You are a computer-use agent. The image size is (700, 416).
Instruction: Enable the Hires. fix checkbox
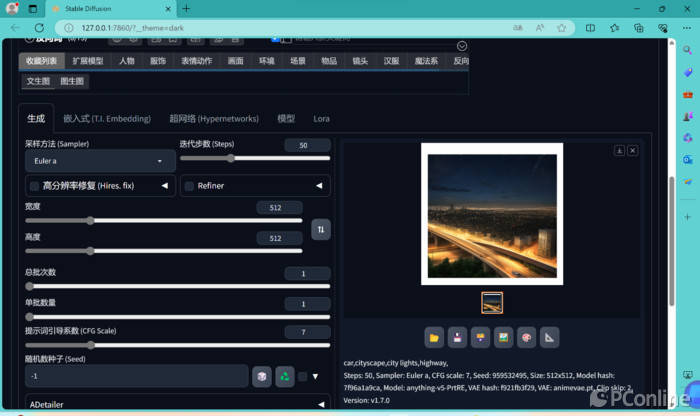34,186
